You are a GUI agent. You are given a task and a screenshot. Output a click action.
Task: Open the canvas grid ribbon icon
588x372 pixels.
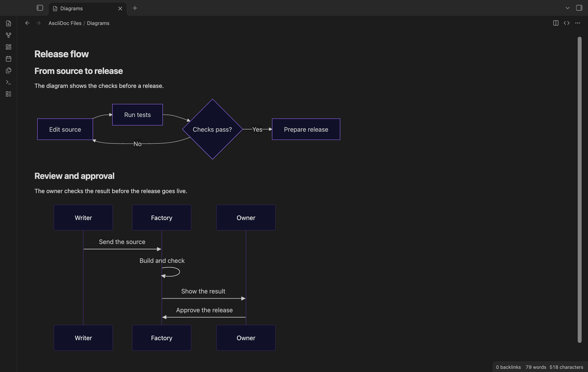pyautogui.click(x=8, y=47)
